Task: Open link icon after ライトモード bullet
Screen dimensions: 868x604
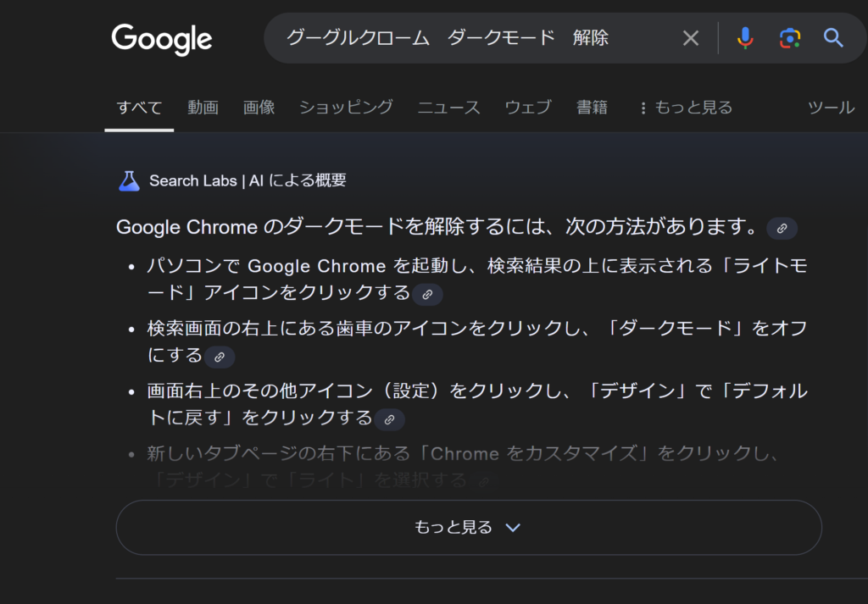Action: point(427,294)
